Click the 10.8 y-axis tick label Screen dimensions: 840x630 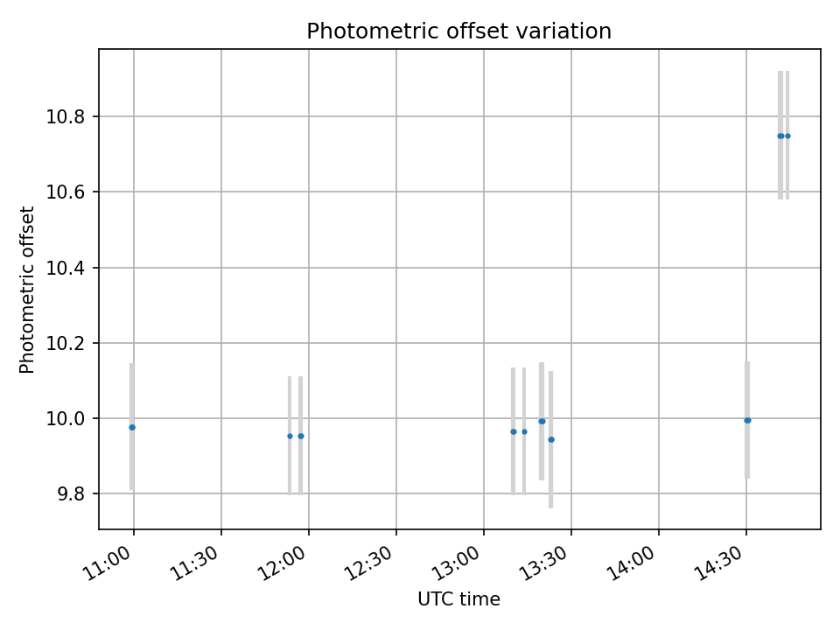pyautogui.click(x=65, y=116)
